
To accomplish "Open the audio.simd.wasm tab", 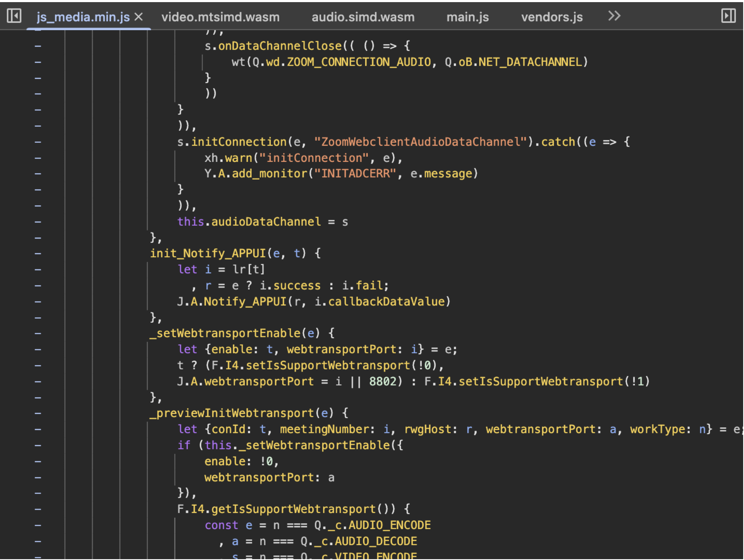I will (x=363, y=17).
